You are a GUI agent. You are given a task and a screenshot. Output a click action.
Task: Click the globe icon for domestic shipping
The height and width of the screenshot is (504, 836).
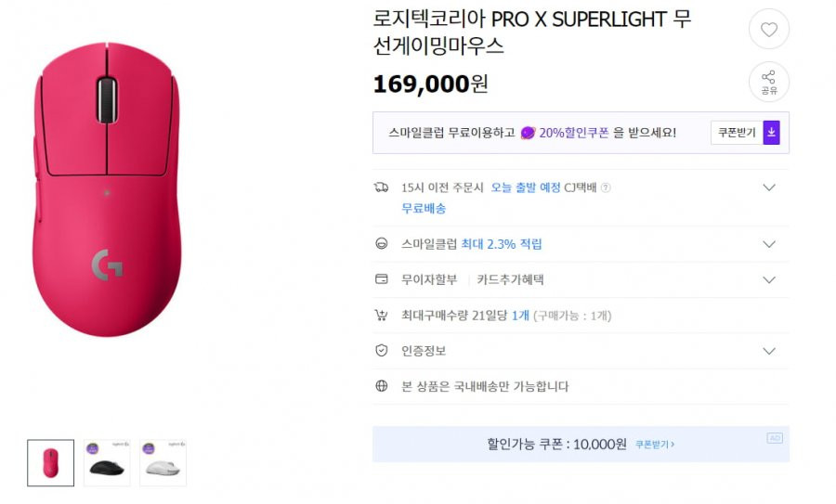(381, 386)
